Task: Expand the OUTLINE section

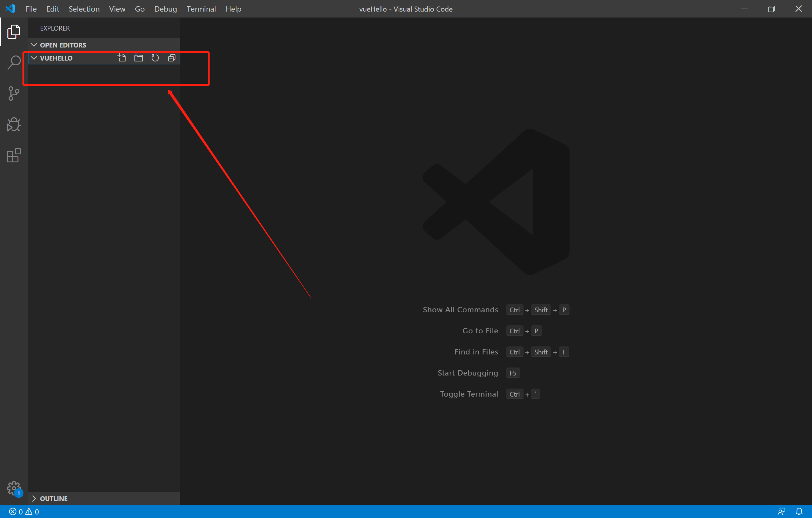Action: [104, 498]
